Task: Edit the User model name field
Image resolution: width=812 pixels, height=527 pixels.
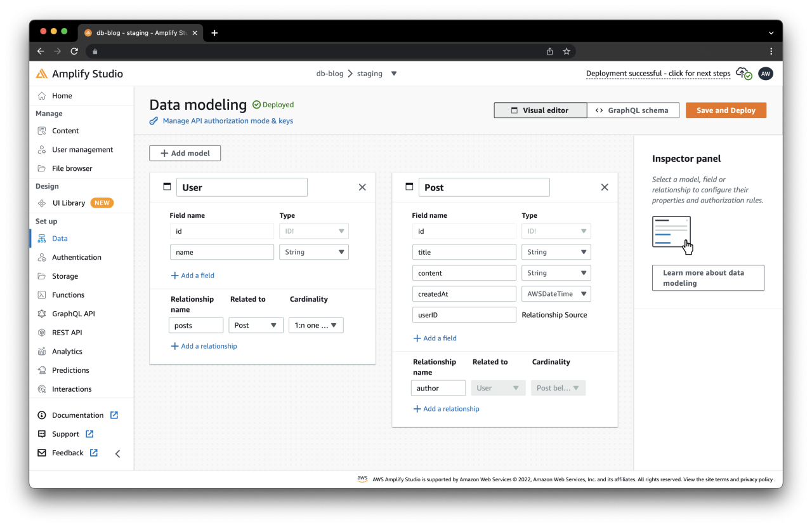Action: (242, 187)
